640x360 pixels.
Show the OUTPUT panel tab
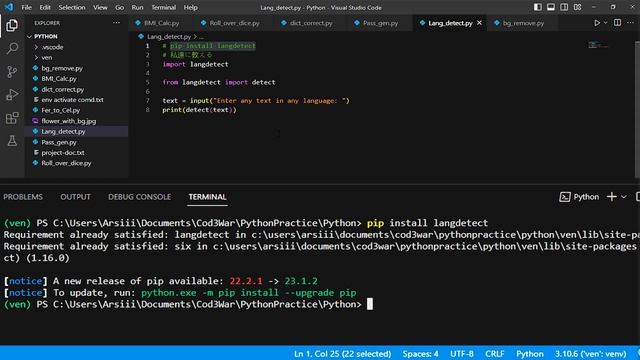coord(76,197)
